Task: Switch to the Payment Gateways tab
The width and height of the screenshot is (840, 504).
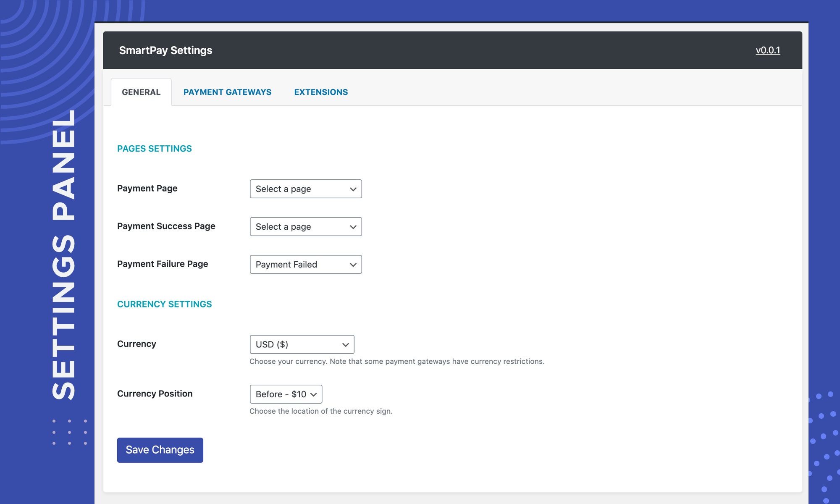Action: (x=227, y=92)
